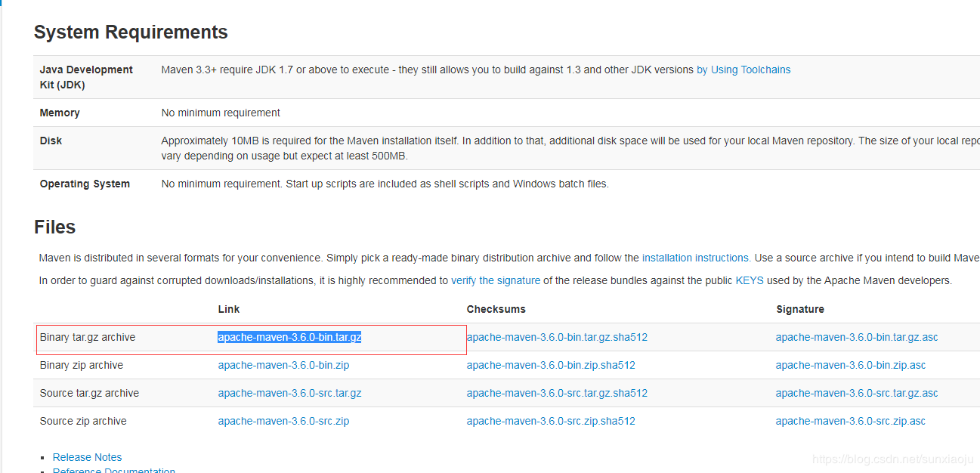Open the Release Notes link

point(87,457)
